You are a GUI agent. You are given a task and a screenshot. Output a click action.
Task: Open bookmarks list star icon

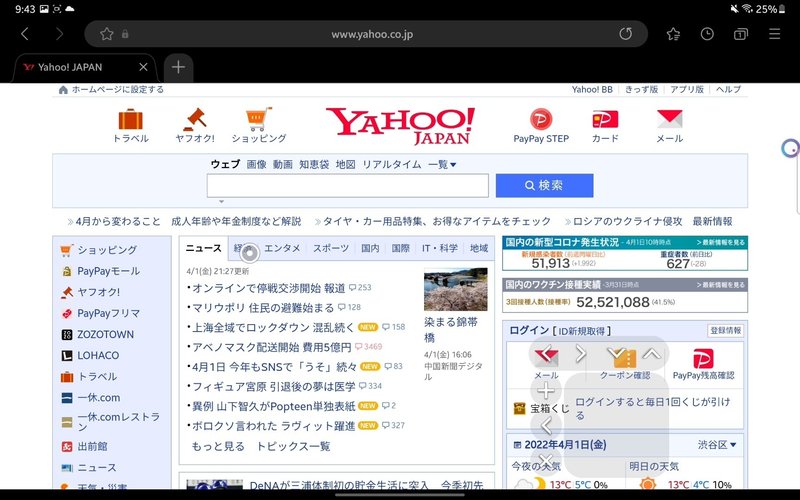coord(673,34)
